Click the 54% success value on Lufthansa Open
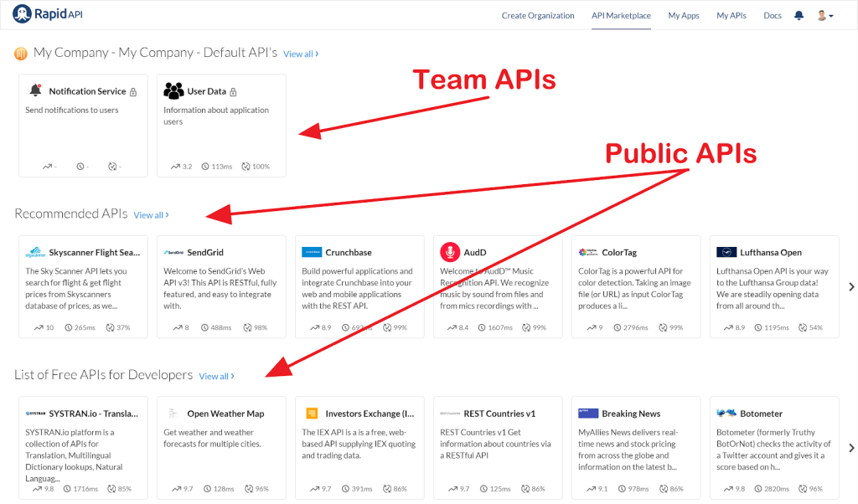This screenshot has width=858, height=504. pyautogui.click(x=816, y=327)
